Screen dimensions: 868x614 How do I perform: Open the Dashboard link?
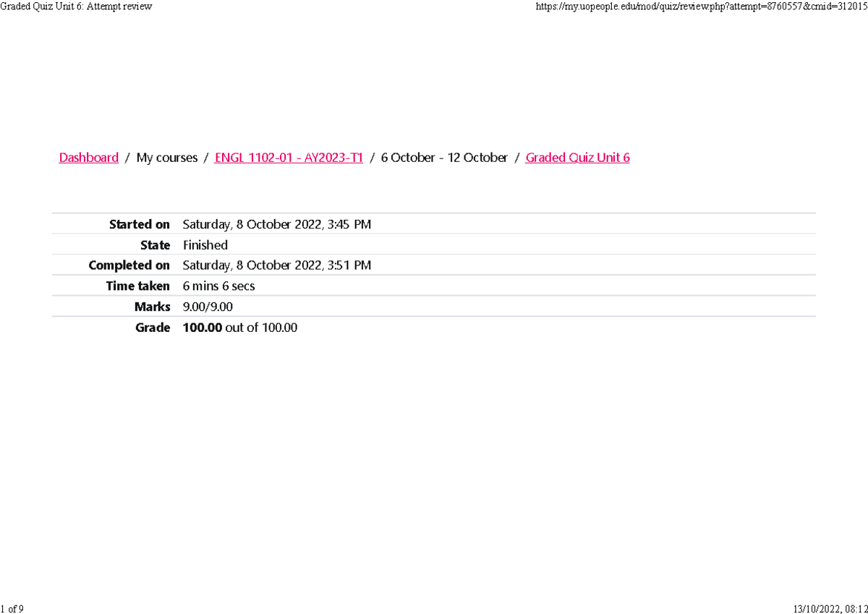(88, 157)
